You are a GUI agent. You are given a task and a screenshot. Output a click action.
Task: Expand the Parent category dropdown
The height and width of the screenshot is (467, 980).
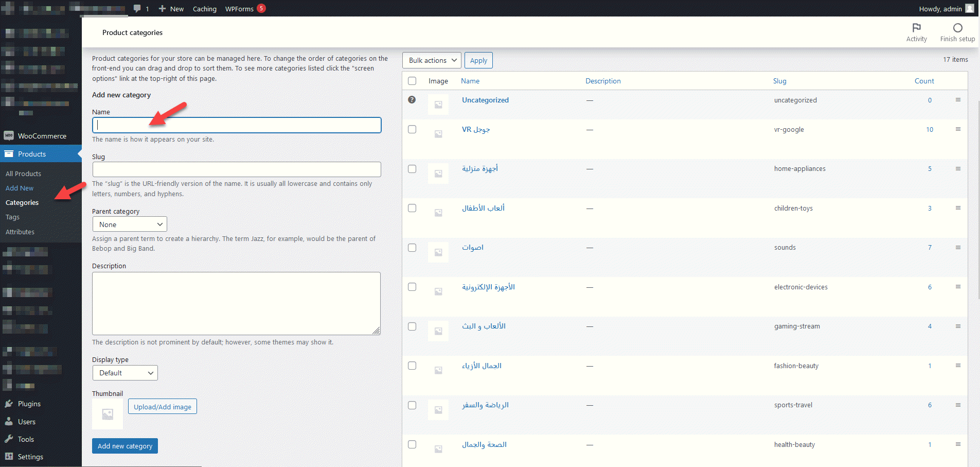[x=130, y=224]
